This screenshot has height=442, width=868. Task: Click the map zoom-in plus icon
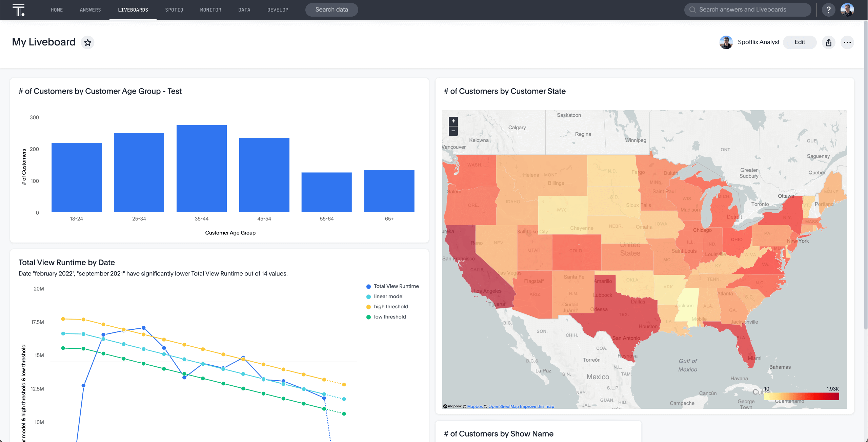453,121
